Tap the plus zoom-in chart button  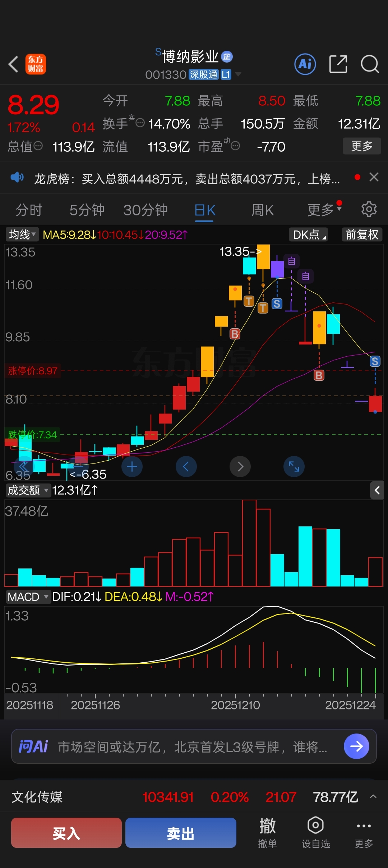[x=132, y=467]
